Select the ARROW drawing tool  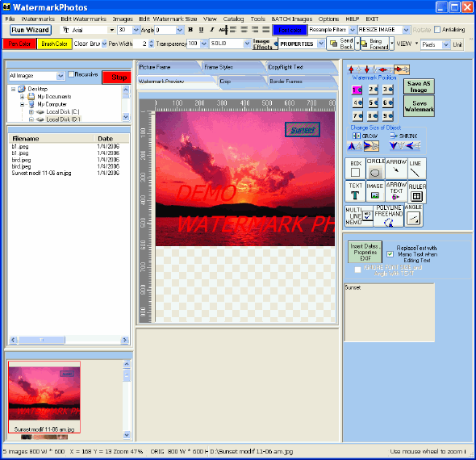(x=396, y=169)
